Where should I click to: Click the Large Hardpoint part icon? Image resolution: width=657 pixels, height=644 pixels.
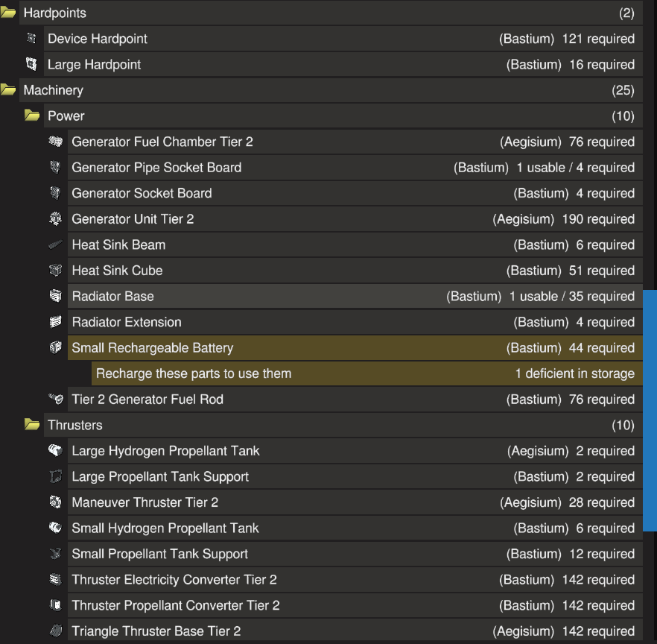[x=31, y=65]
